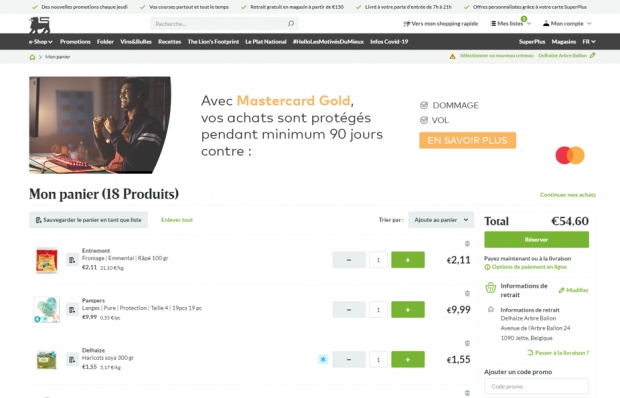Decrease Entremont quantity with minus button
The height and width of the screenshot is (398, 620).
349,260
